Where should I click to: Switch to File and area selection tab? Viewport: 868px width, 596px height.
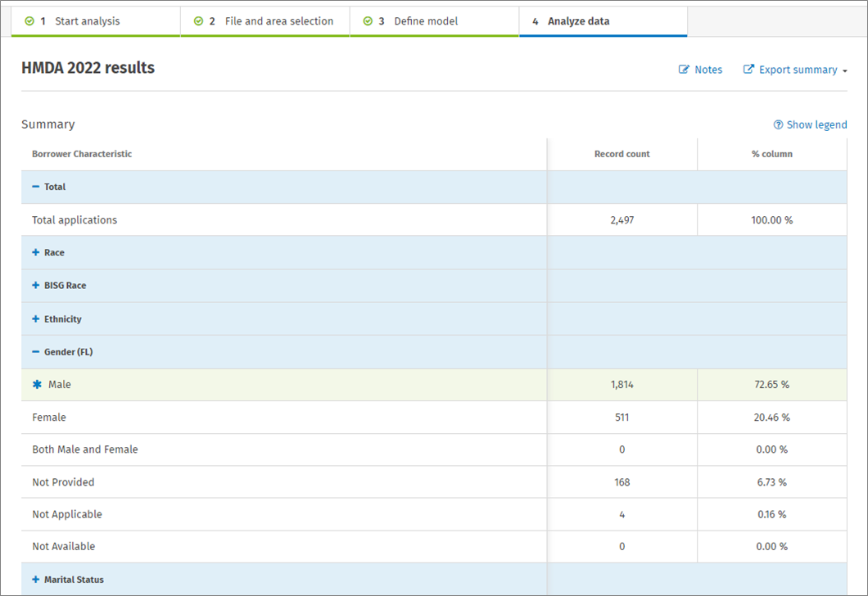coord(278,21)
